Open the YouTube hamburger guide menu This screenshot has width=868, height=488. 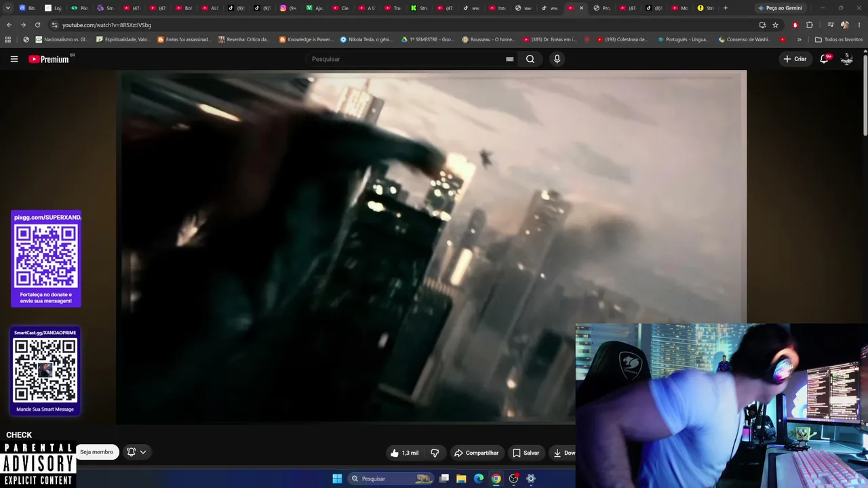pyautogui.click(x=14, y=59)
